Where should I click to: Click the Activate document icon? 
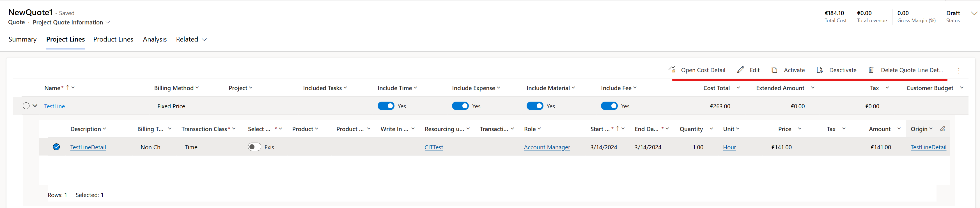774,70
